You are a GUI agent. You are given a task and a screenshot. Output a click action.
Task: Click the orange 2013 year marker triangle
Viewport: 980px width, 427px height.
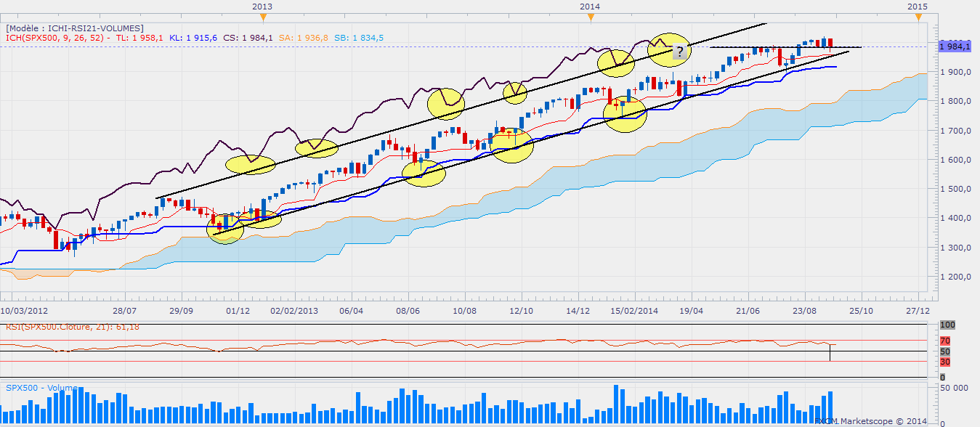(x=262, y=17)
